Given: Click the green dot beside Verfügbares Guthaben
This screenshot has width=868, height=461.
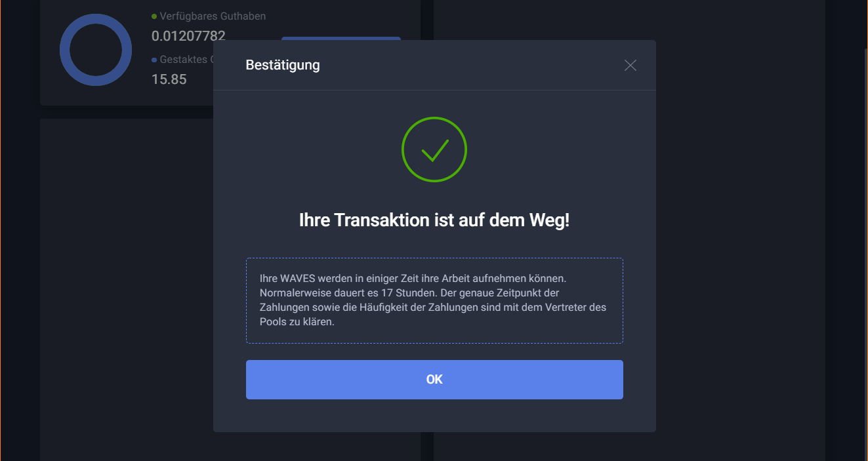Looking at the screenshot, I should tap(154, 16).
